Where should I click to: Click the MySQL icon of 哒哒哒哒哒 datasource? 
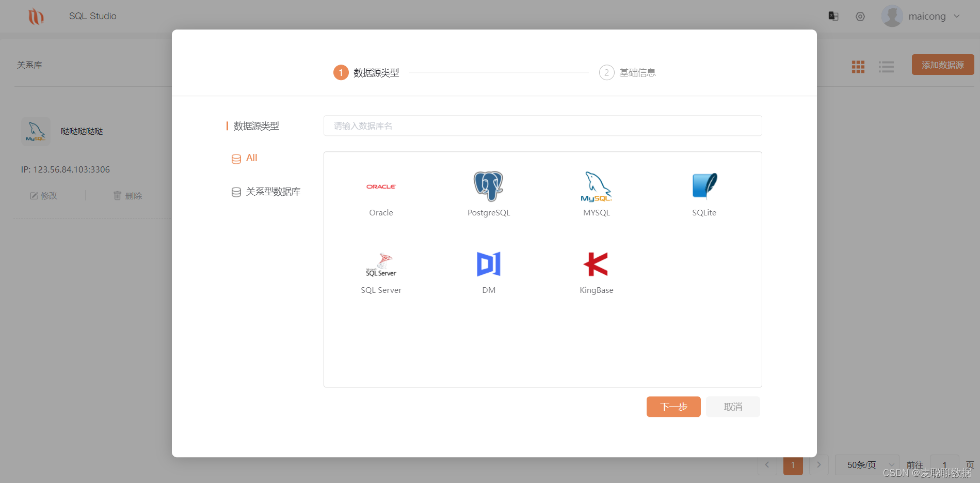pyautogui.click(x=36, y=131)
